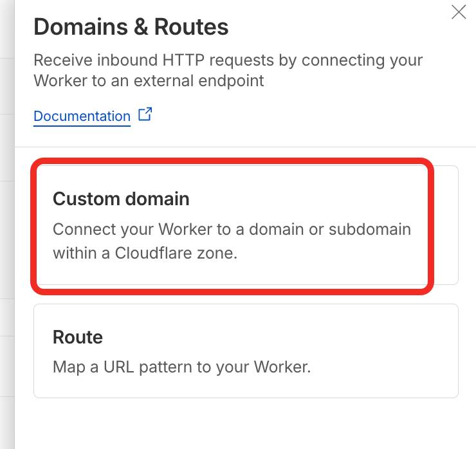Click the dimmed page strip left of panel

(6, 257)
